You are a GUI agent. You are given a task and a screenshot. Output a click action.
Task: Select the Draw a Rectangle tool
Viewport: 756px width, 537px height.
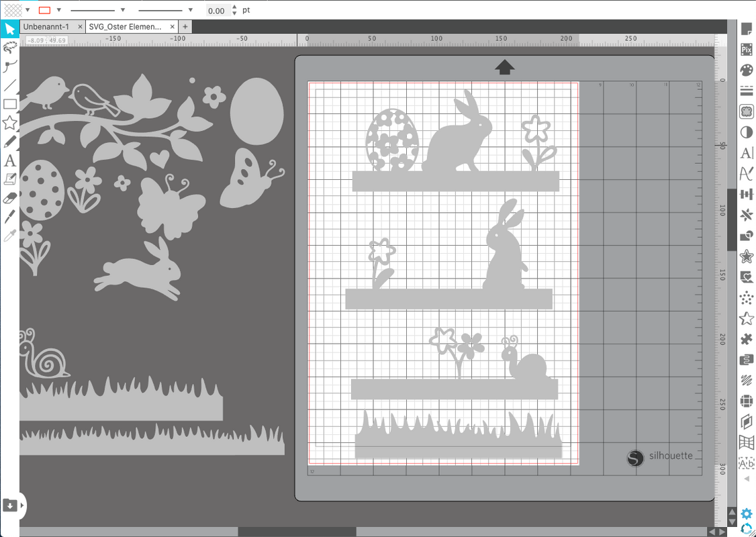coord(9,104)
